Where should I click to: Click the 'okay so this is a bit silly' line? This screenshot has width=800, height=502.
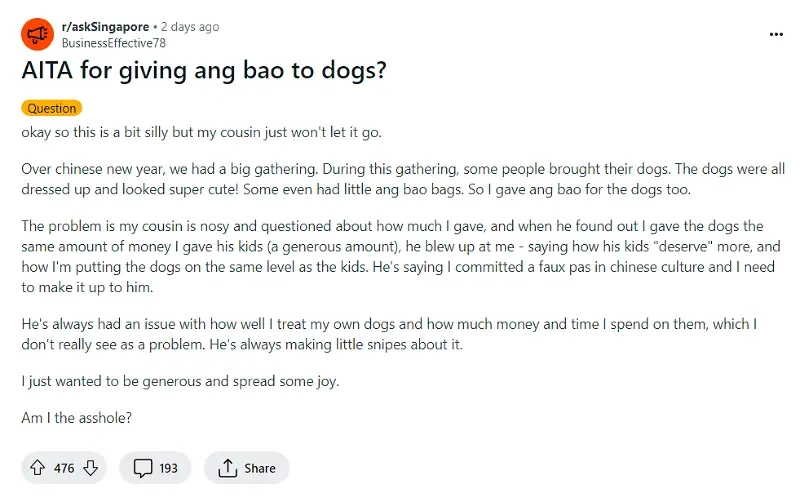tap(201, 133)
